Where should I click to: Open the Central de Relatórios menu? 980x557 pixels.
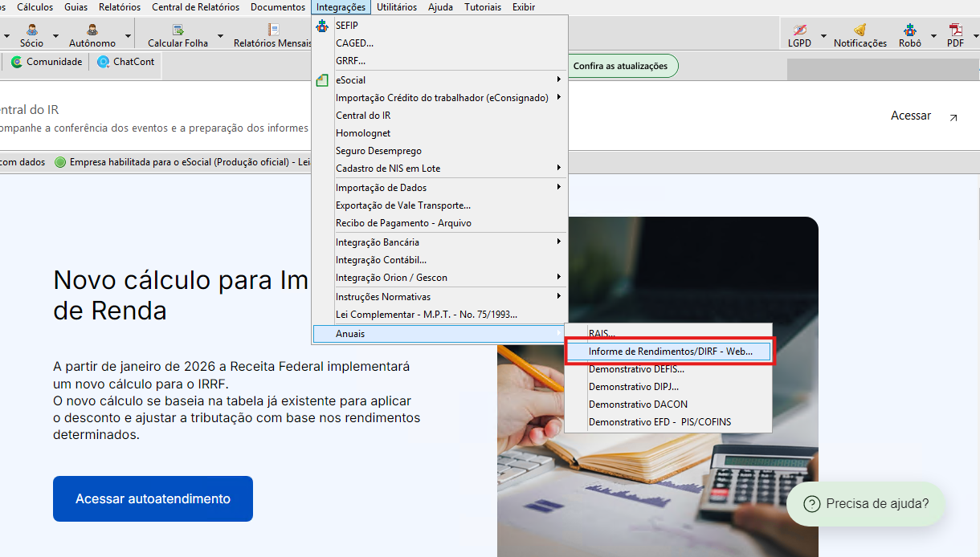[196, 7]
